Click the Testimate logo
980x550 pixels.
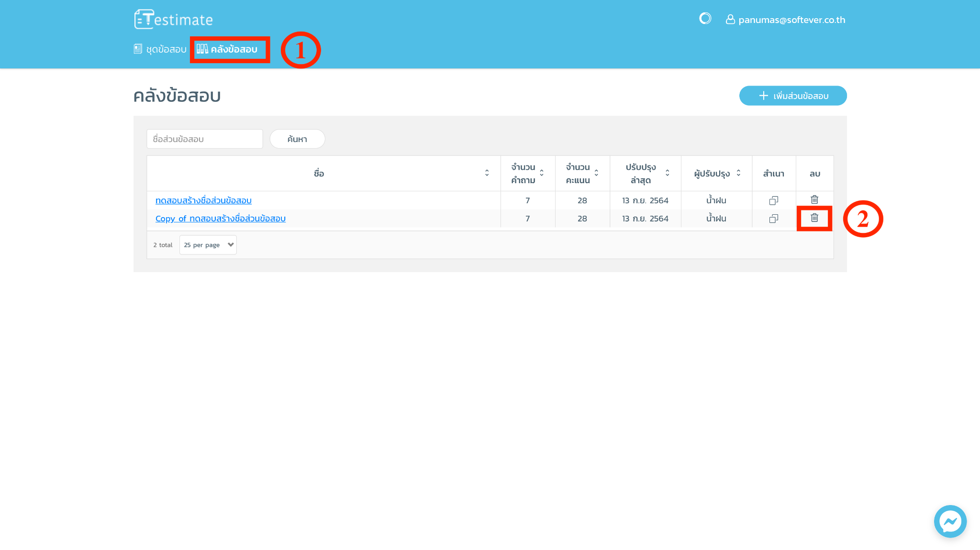point(173,19)
